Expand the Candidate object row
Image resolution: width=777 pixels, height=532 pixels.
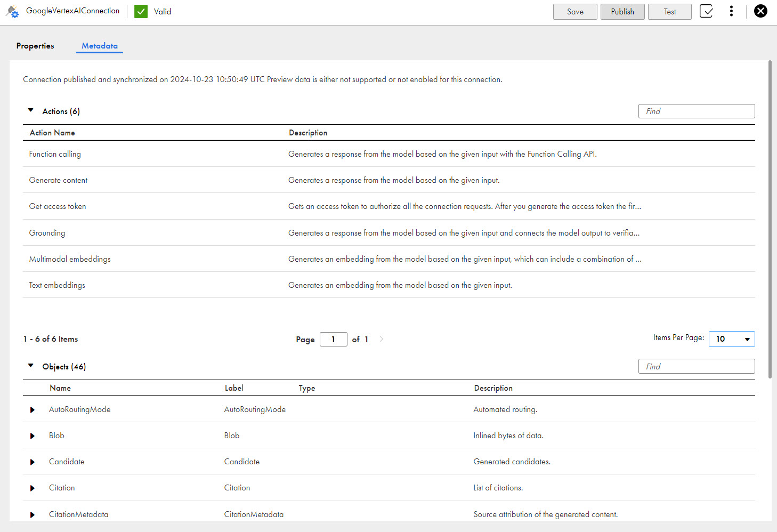[33, 462]
